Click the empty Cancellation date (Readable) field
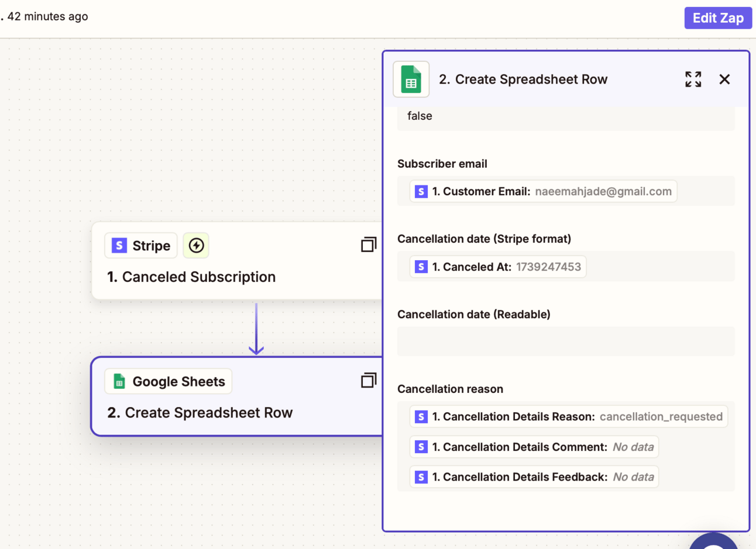The width and height of the screenshot is (756, 549). tap(566, 341)
